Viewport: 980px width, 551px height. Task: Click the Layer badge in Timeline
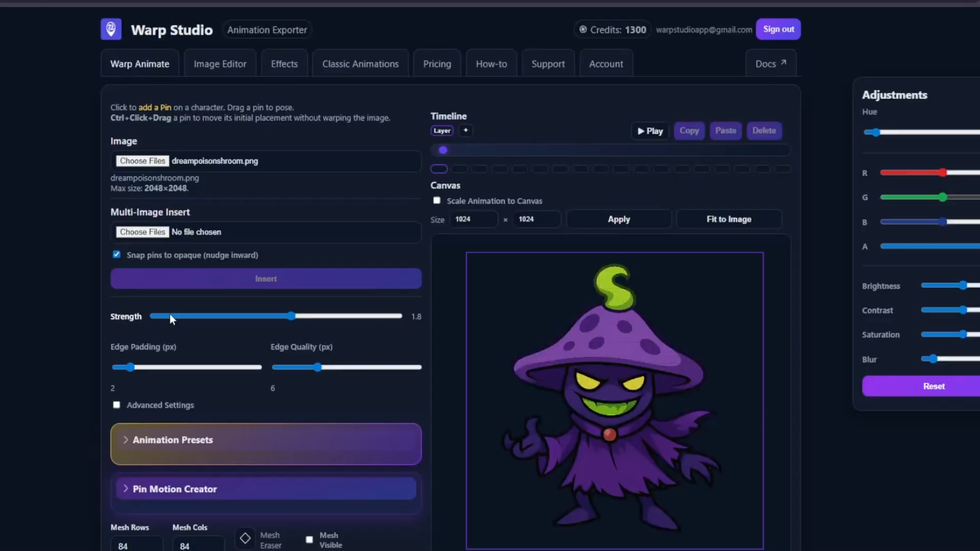tap(442, 131)
